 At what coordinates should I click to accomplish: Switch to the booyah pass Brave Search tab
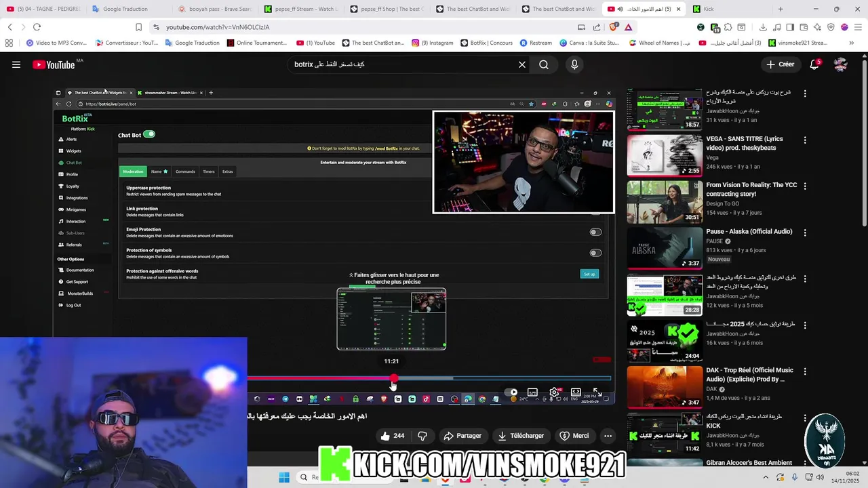pyautogui.click(x=215, y=9)
